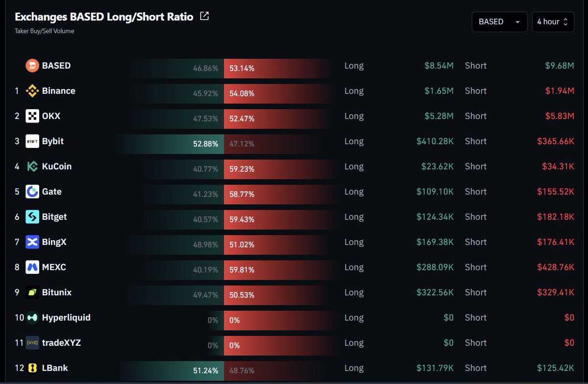Click the Bybit logo icon

pyautogui.click(x=32, y=141)
